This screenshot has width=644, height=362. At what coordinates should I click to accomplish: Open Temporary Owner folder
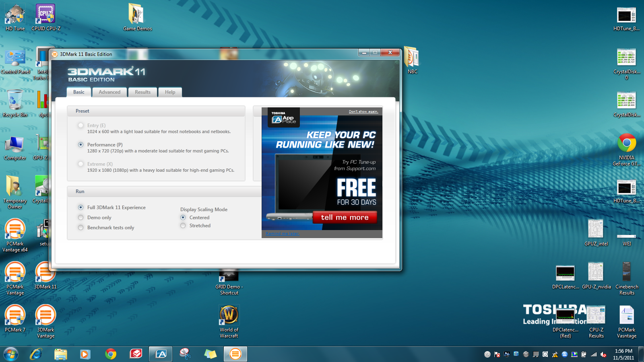(15, 192)
